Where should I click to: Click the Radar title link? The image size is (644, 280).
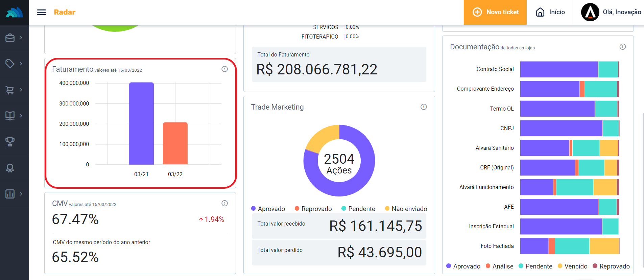coord(65,12)
